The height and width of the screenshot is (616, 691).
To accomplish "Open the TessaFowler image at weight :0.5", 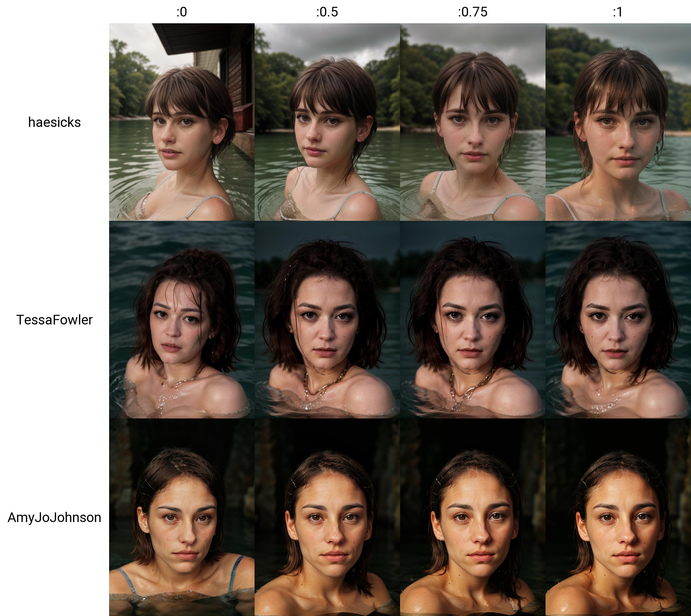I will coord(327,320).
